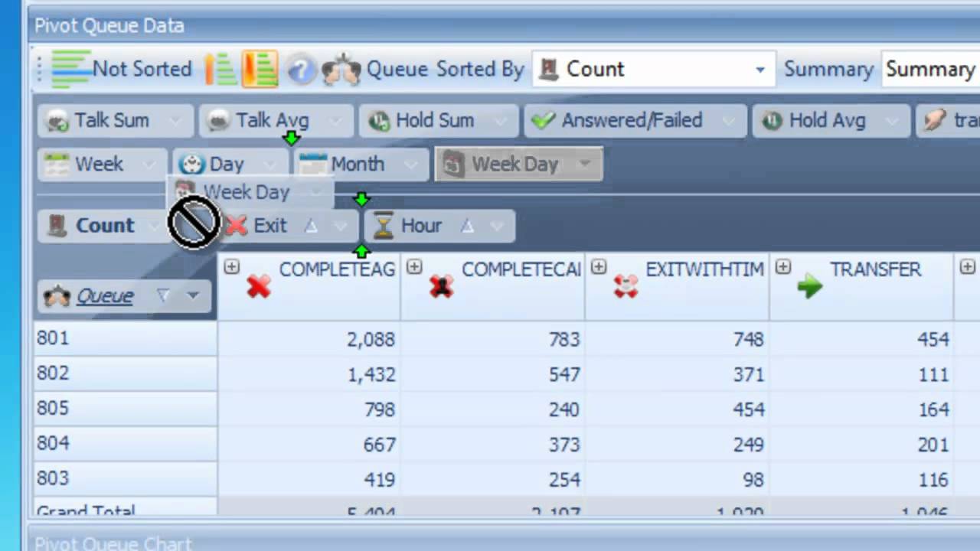Open Week Day filter dropdown arrow
Image resolution: width=980 pixels, height=551 pixels.
[x=584, y=164]
